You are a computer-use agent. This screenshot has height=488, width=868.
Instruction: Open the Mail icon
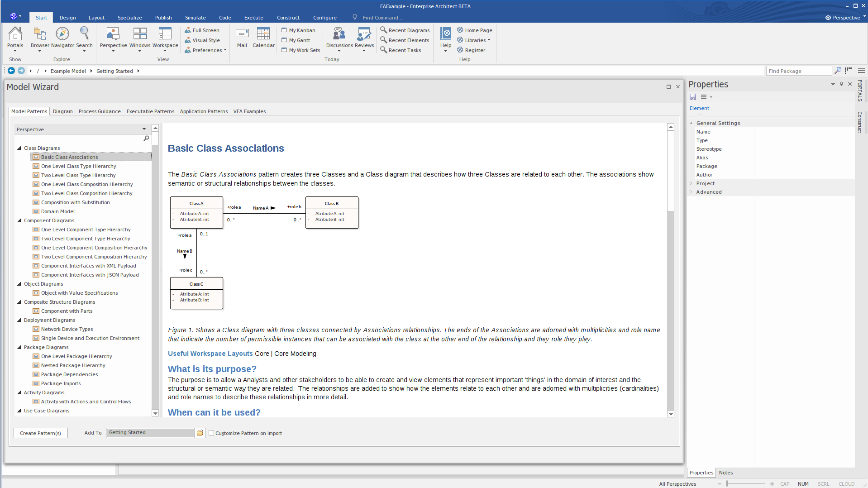[x=242, y=34]
